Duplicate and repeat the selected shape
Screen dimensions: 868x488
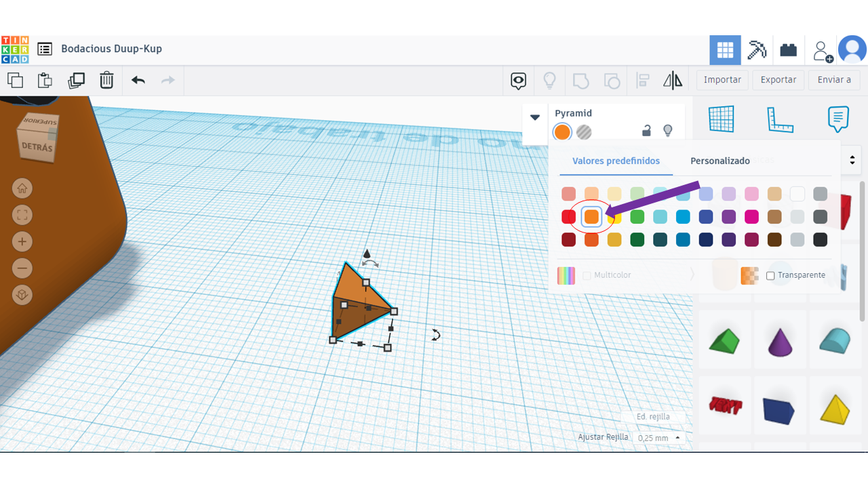tap(76, 80)
